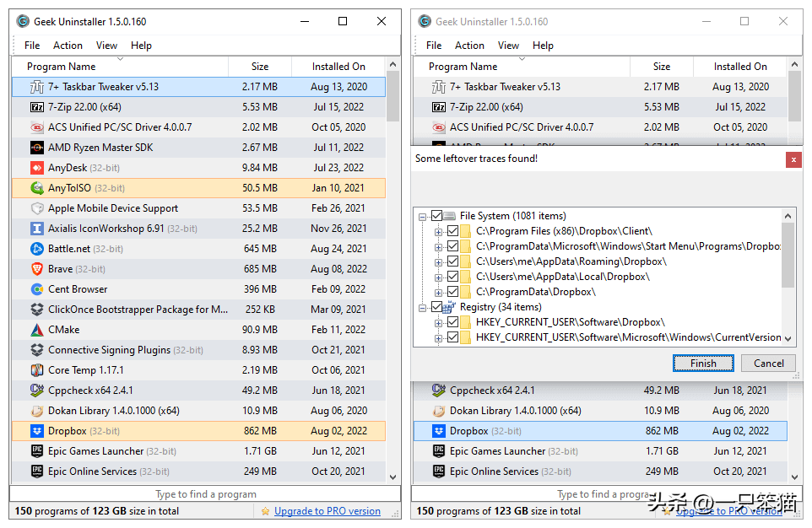Open the View menu in right window

click(508, 46)
